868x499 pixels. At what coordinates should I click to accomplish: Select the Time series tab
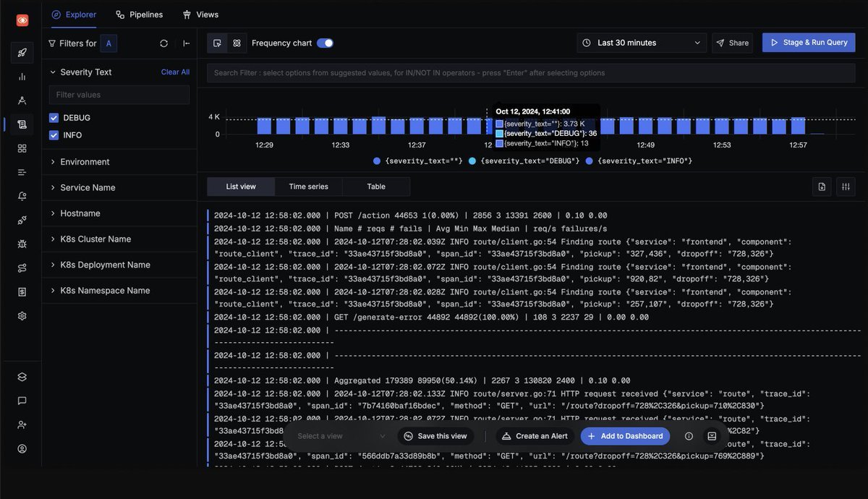pyautogui.click(x=309, y=187)
